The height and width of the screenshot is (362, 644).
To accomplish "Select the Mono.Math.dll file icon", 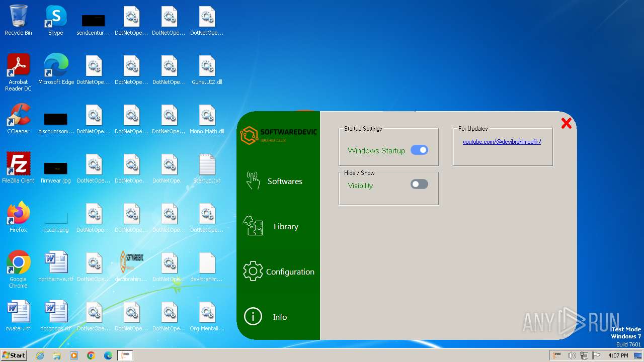I will coord(207,119).
